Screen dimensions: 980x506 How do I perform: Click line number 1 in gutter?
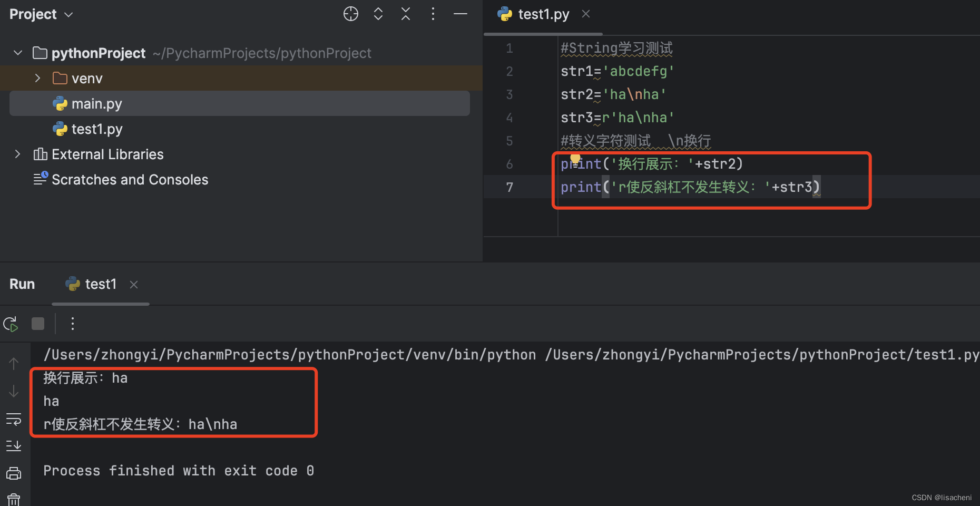pyautogui.click(x=509, y=48)
